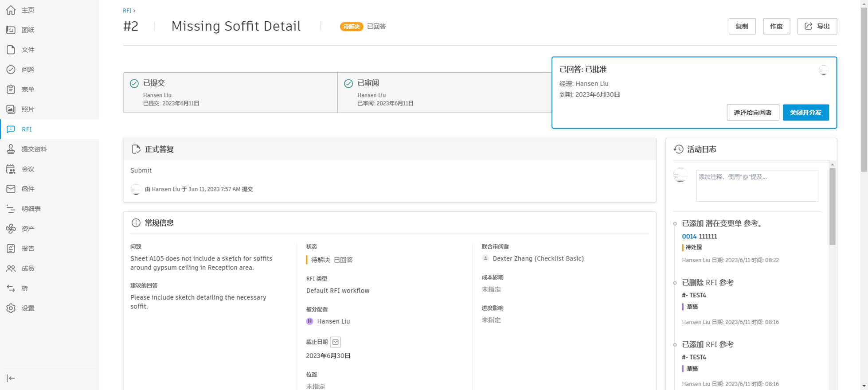Viewport: 868px width, 390px height.
Task: Open 资产 (Assets) fan icon
Action: click(11, 229)
